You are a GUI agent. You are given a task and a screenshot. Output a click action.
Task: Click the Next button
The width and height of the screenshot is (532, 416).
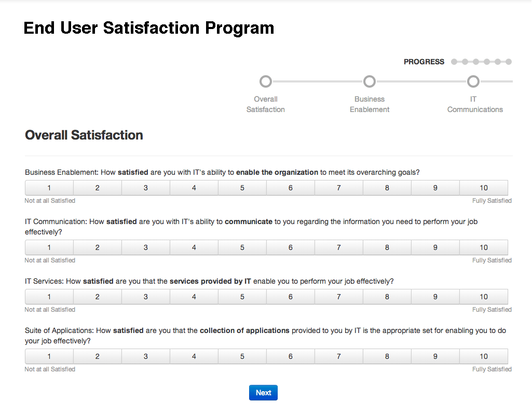point(263,393)
